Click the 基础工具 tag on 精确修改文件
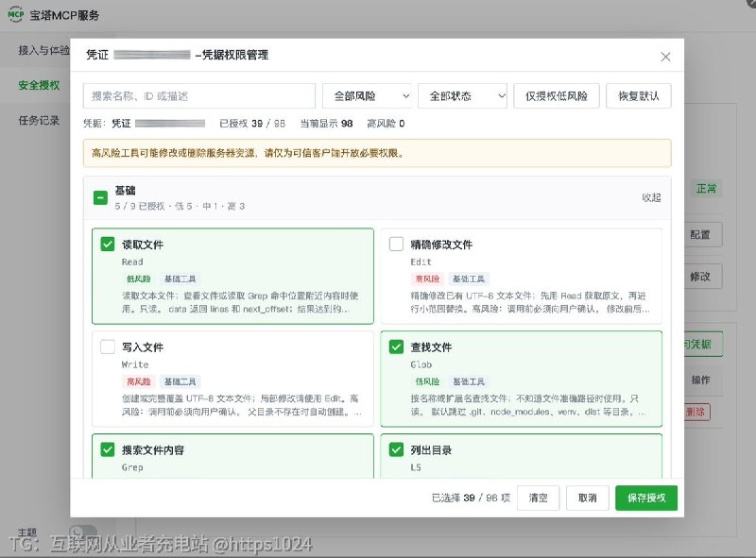The width and height of the screenshot is (756, 558). (469, 279)
